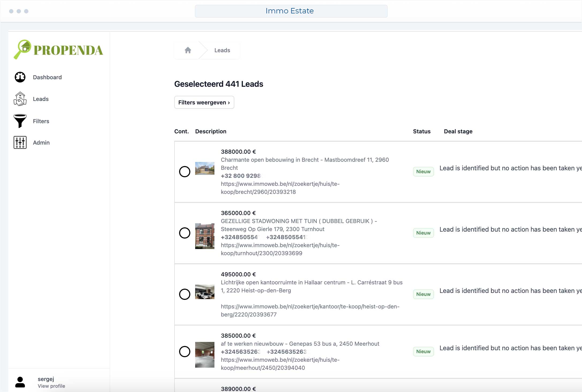Click the Filters funnel icon
This screenshot has width=582, height=392.
pyautogui.click(x=20, y=121)
